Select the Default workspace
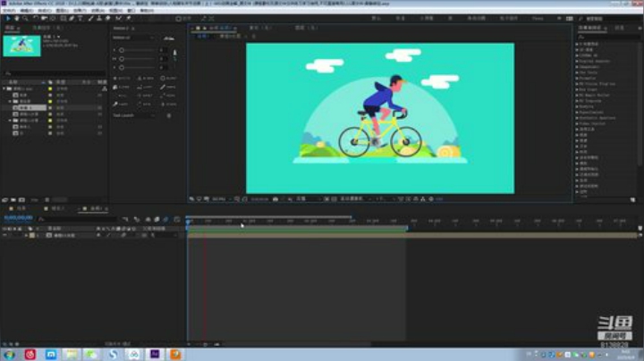The image size is (644, 361). pyautogui.click(x=376, y=19)
